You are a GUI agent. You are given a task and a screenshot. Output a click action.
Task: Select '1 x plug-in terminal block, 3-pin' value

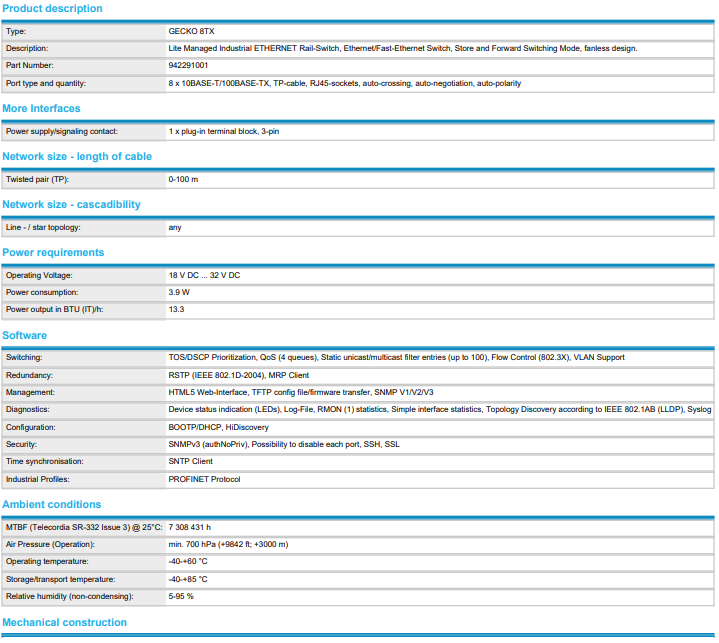(224, 132)
